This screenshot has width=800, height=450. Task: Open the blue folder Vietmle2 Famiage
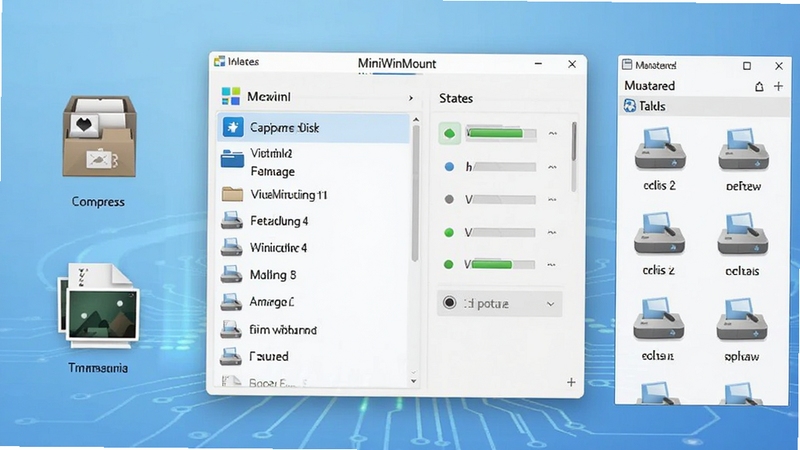(x=232, y=159)
